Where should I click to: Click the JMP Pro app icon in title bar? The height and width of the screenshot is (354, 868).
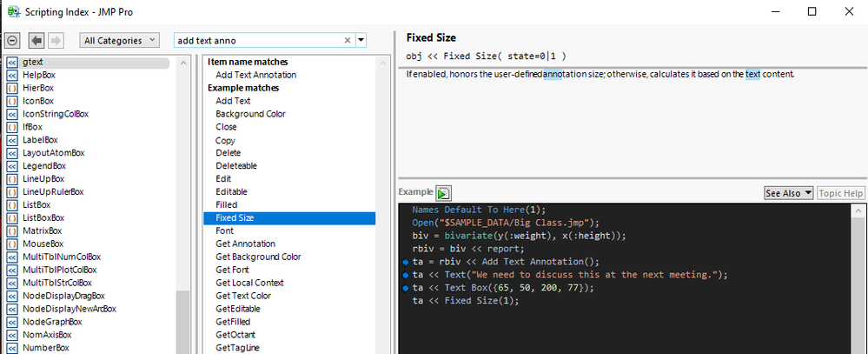pos(14,11)
